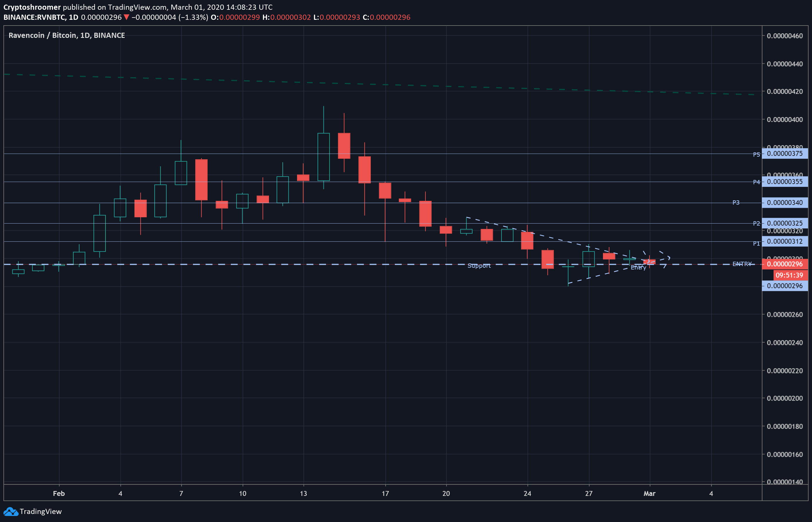Click the large red candle of Feb 8

(x=202, y=180)
